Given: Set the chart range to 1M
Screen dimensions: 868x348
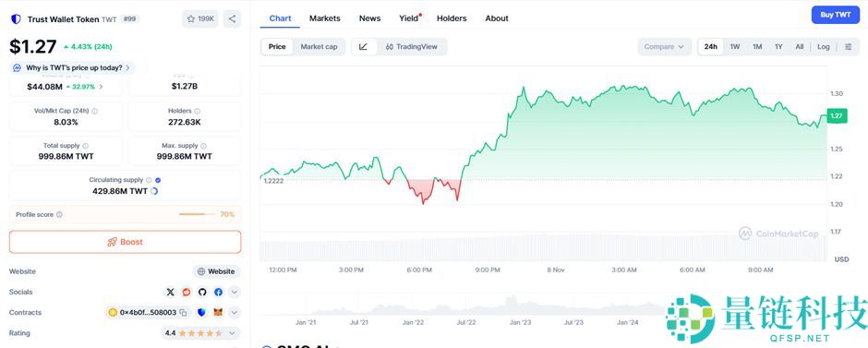Looking at the screenshot, I should [757, 47].
